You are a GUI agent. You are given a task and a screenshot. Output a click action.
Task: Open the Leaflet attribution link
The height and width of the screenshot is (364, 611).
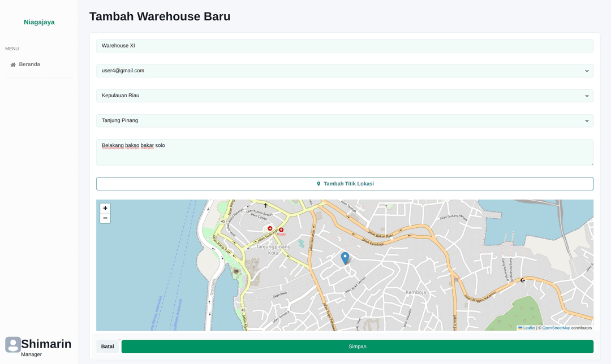529,328
